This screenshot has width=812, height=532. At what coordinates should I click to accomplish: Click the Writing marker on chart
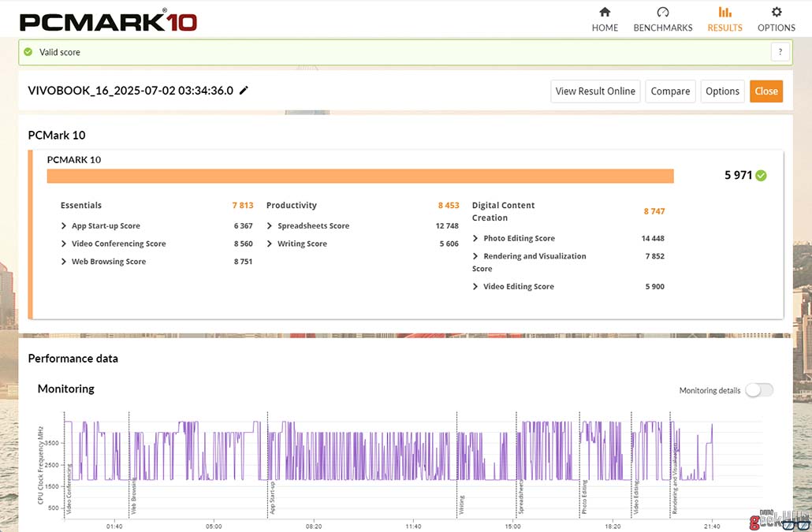pos(461,505)
